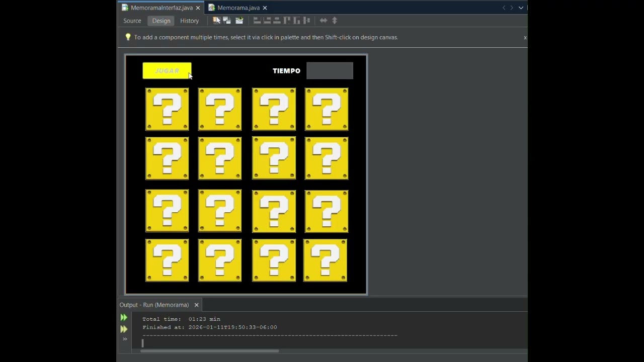Screen dimensions: 644x362
Task: Select bottom row, second question block
Action: point(220,260)
